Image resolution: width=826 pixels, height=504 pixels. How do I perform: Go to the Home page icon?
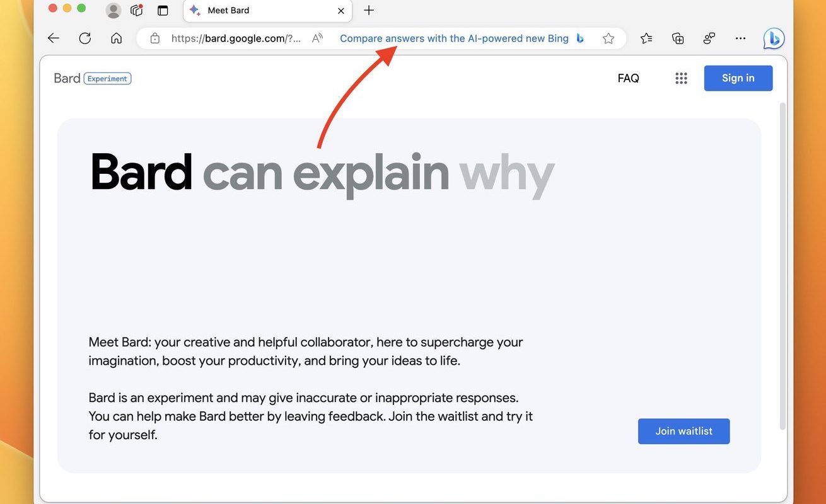click(117, 38)
